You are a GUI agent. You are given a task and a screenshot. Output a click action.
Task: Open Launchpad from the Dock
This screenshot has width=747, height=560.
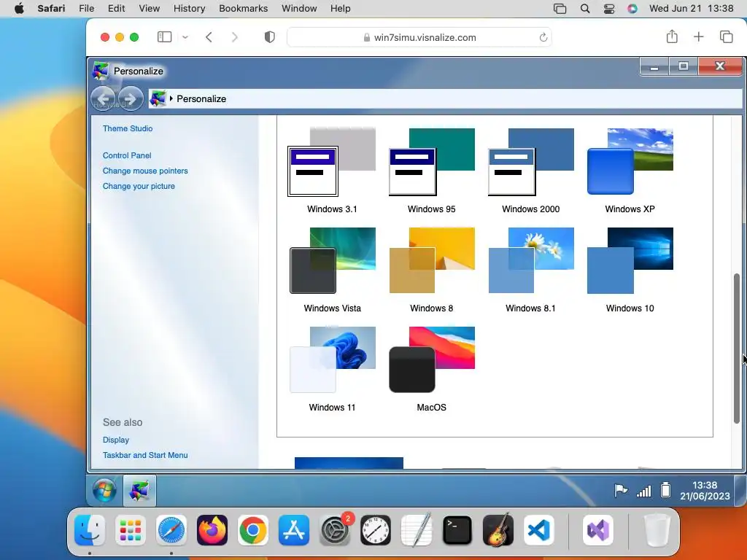tap(131, 529)
